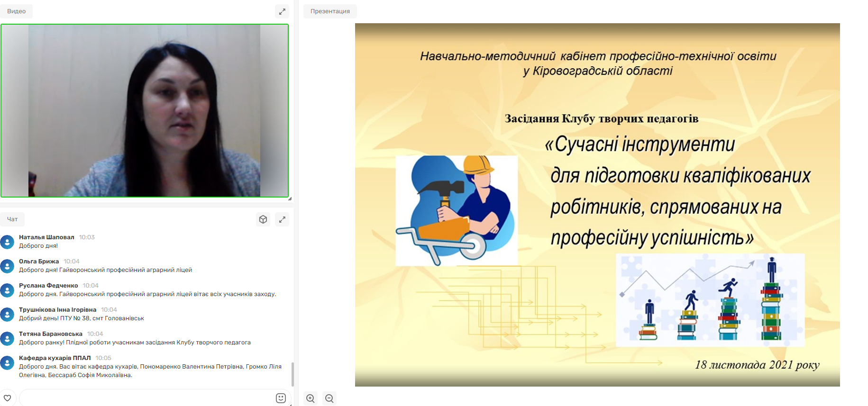Image resolution: width=868 pixels, height=406 pixels.
Task: Click the chat message input field
Action: point(147,398)
